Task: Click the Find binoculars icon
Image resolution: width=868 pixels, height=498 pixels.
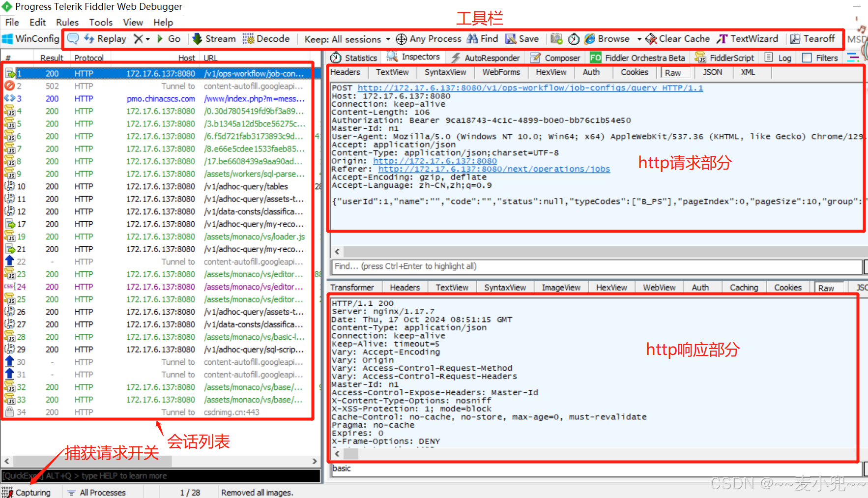Action: (472, 39)
